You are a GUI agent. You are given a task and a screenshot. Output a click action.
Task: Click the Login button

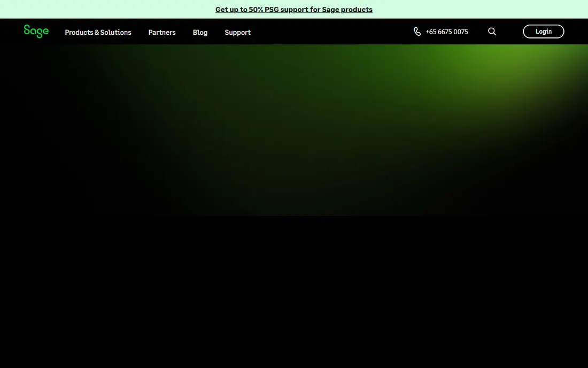point(544,32)
